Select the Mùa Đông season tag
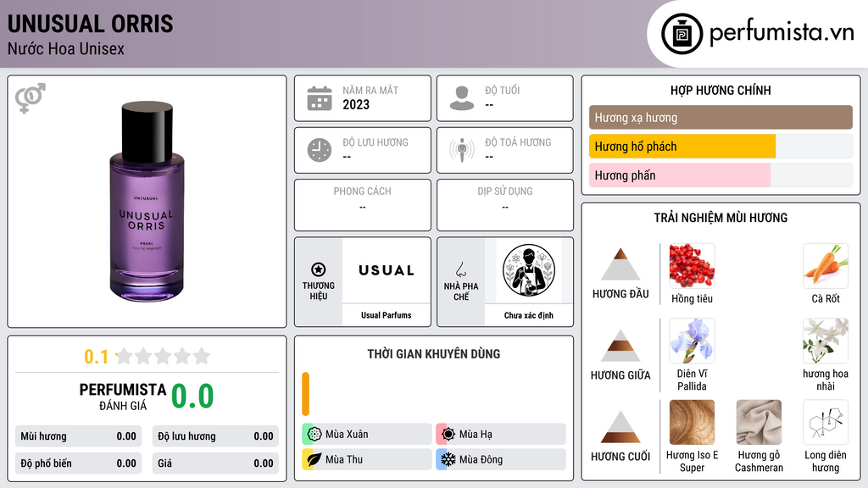This screenshot has width=868, height=488. [501, 459]
